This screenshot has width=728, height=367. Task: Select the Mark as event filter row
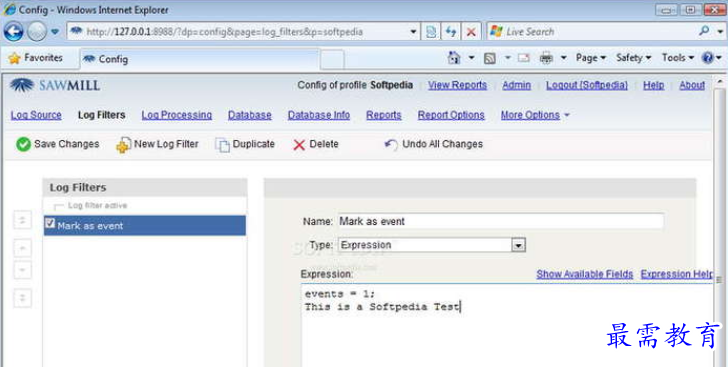click(x=145, y=225)
